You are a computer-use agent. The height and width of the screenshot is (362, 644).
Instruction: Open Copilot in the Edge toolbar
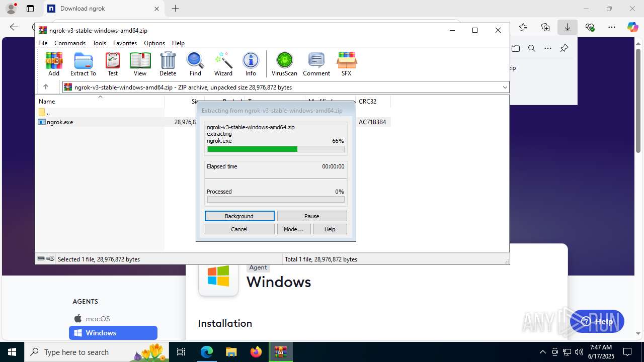pyautogui.click(x=632, y=27)
